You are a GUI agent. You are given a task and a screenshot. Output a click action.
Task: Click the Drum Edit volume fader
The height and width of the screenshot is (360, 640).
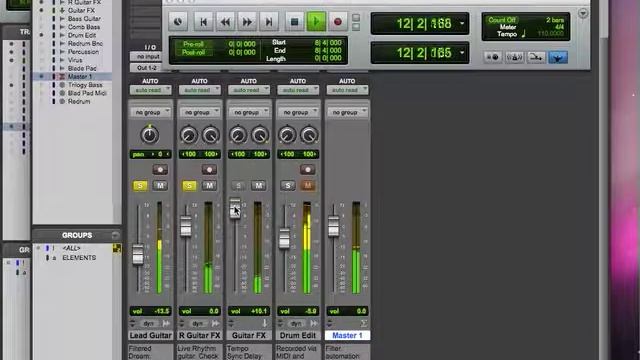pyautogui.click(x=284, y=238)
